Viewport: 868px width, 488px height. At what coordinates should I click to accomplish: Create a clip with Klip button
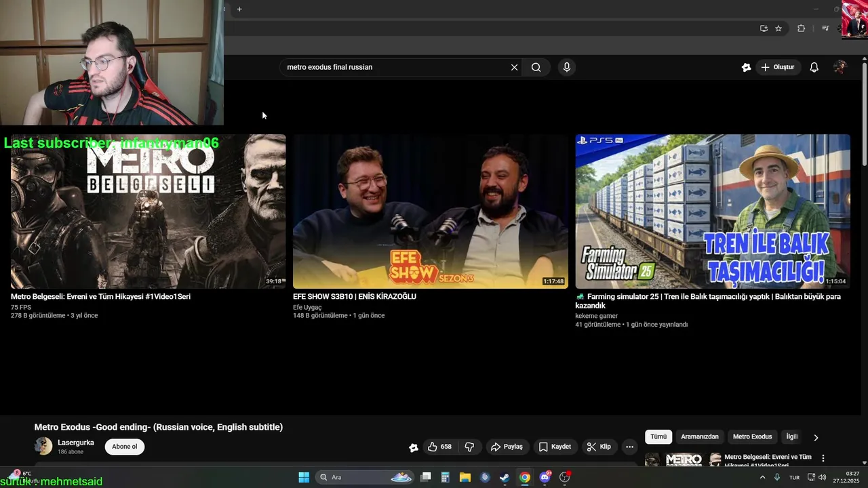tap(599, 447)
